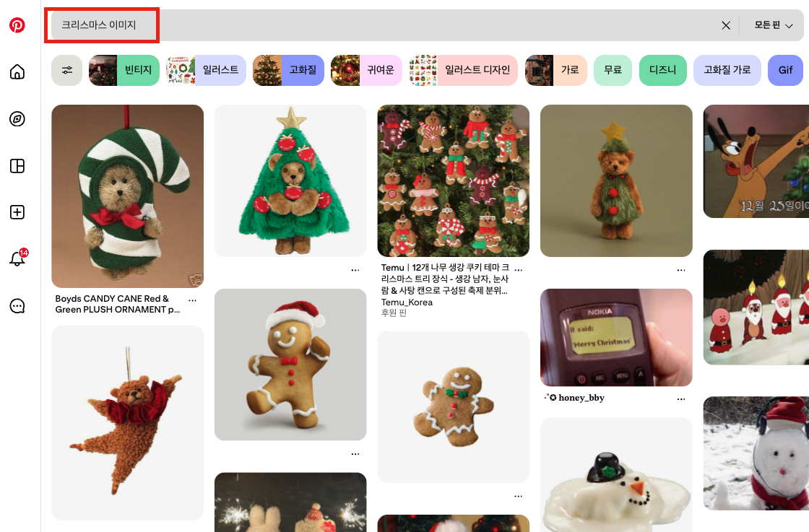Click the Create plus icon

[17, 212]
